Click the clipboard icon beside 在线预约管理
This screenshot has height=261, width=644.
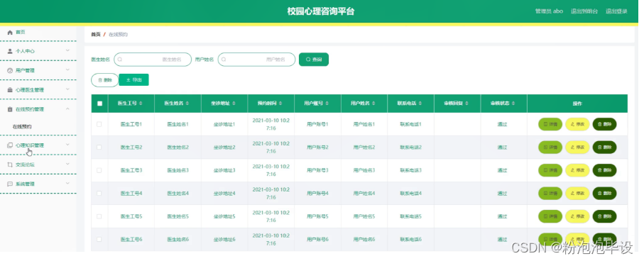(x=10, y=109)
